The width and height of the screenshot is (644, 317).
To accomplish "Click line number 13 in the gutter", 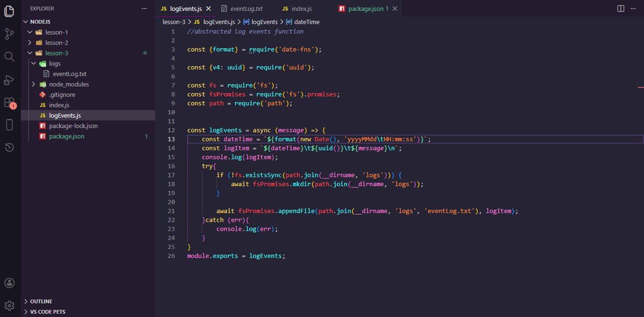I will [171, 139].
